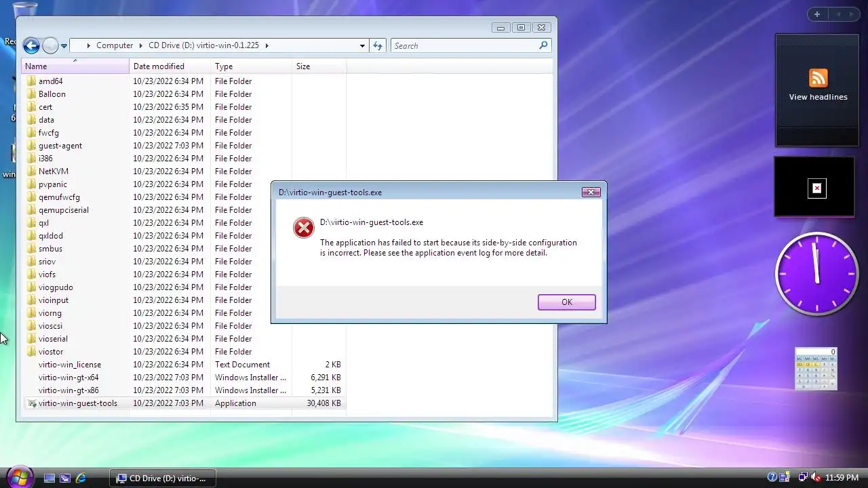Click the Refresh button next to the address bar
Image resolution: width=868 pixels, height=488 pixels.
coord(378,45)
